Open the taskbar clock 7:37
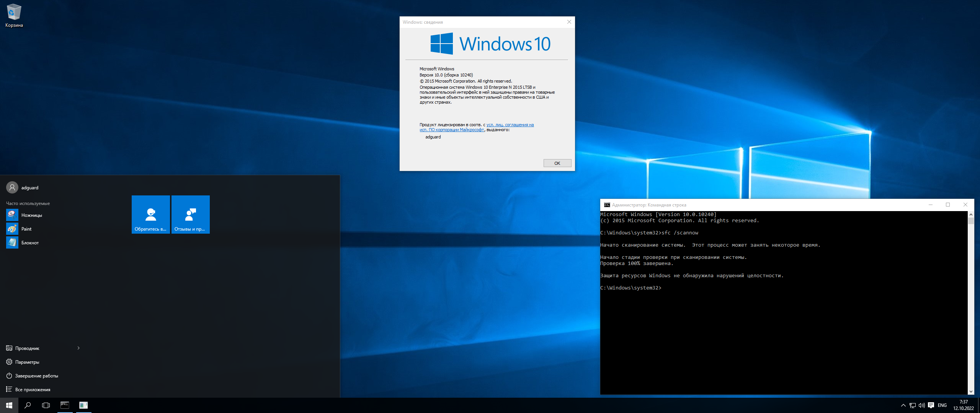 coord(964,405)
